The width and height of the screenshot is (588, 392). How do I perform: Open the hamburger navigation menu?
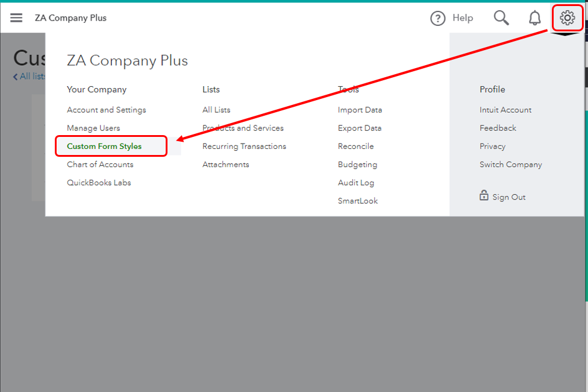[16, 17]
